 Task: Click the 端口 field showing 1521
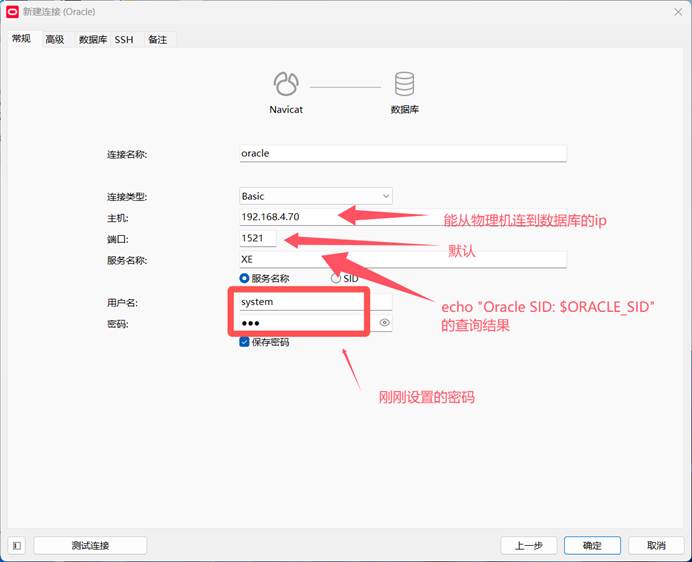click(x=258, y=238)
